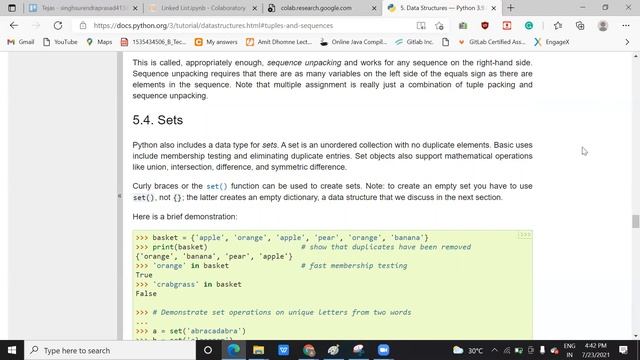The image size is (640, 360).
Task: Open the weather 30°C widget
Action: tap(468, 350)
